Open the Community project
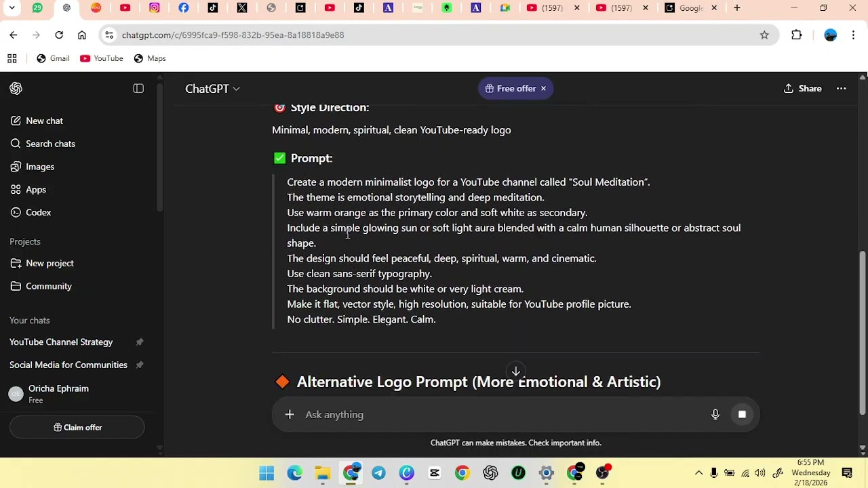The image size is (868, 488). 41,286
